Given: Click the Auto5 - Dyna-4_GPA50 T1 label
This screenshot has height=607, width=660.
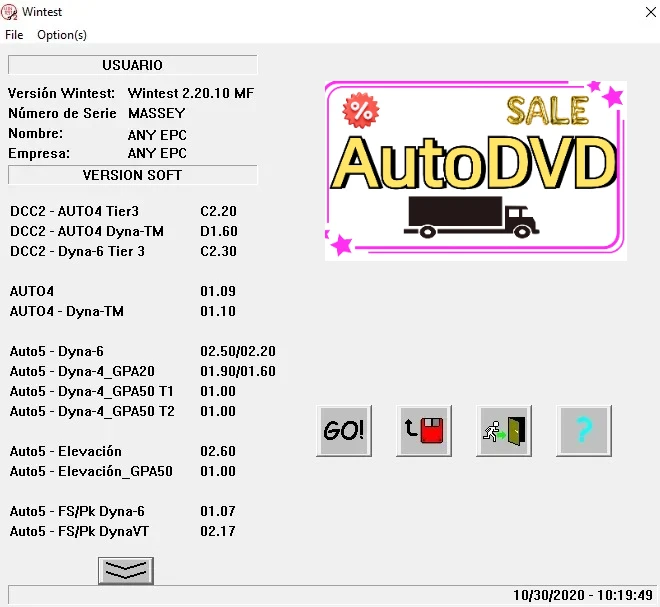Looking at the screenshot, I should [x=92, y=391].
